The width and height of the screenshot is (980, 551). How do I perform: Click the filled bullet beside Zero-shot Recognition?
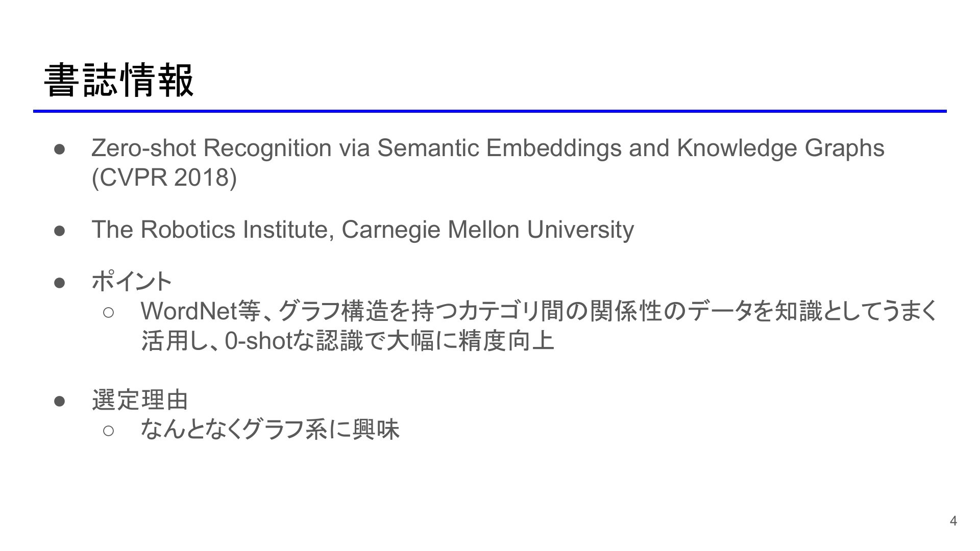click(60, 149)
